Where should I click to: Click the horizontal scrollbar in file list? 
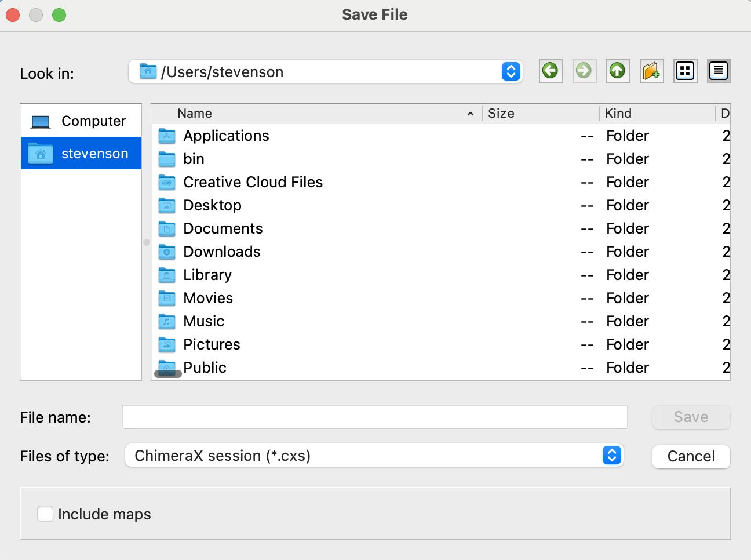(169, 374)
